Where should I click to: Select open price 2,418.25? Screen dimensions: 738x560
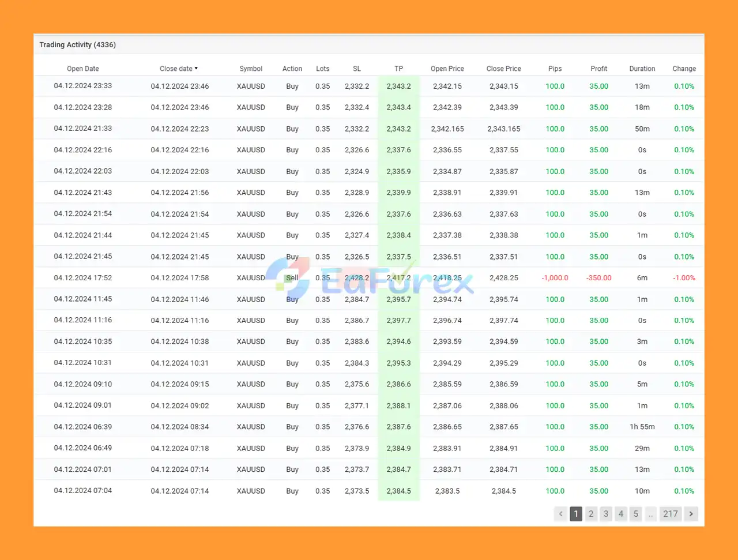coord(447,278)
